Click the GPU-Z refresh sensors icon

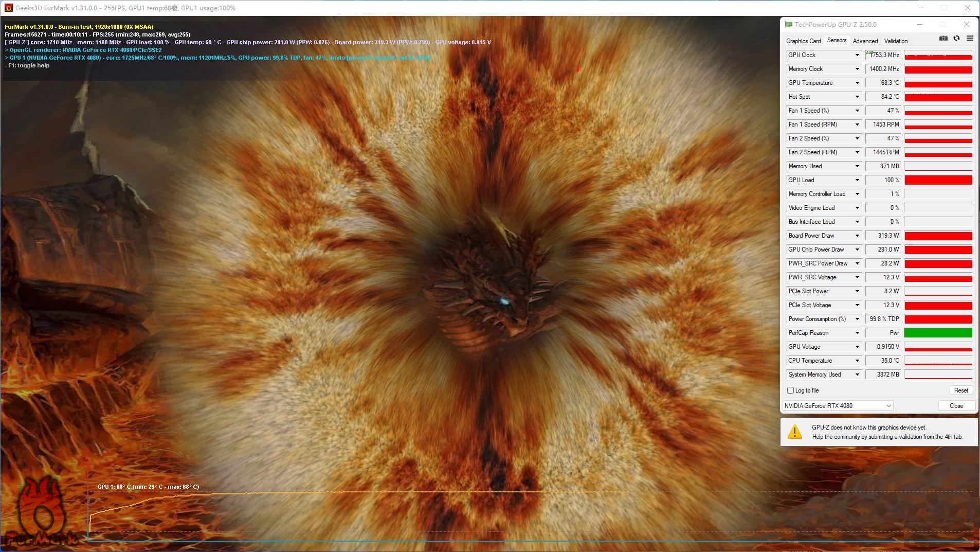(956, 39)
